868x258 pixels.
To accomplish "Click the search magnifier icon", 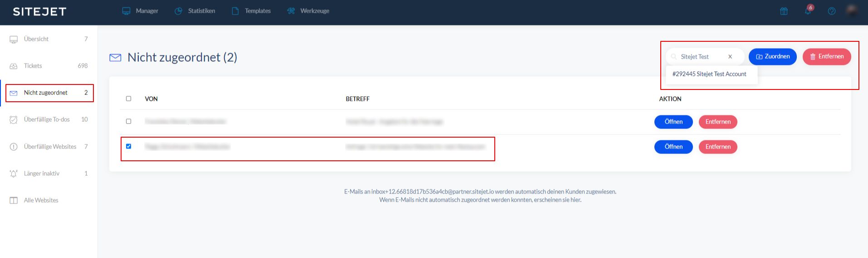I will pyautogui.click(x=674, y=57).
